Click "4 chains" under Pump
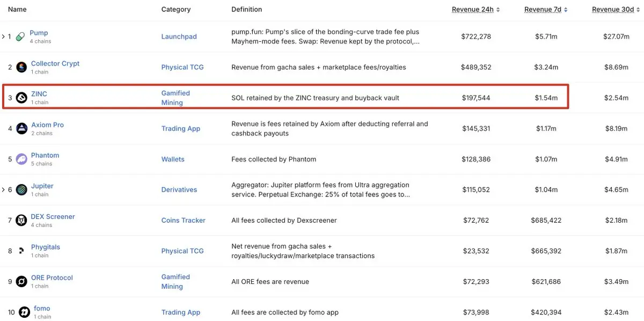644x321 pixels. point(41,41)
